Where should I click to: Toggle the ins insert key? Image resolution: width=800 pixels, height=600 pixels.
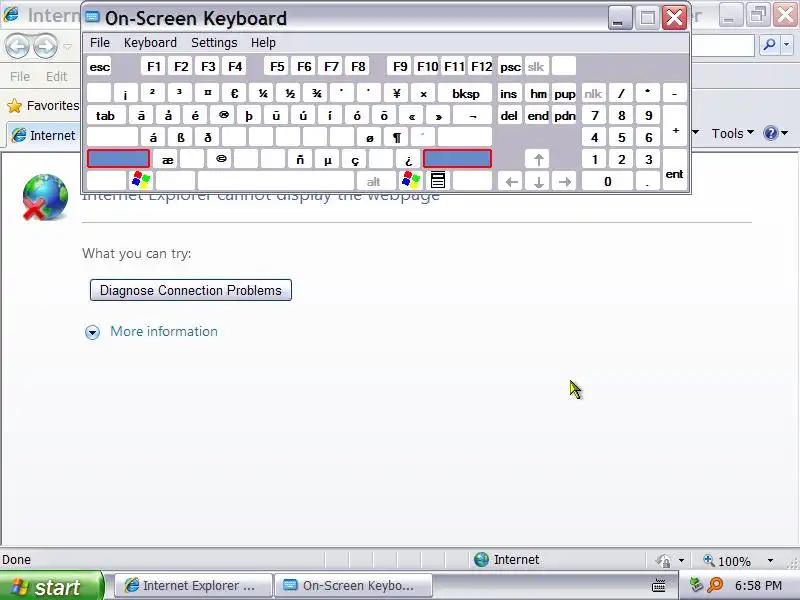point(509,93)
